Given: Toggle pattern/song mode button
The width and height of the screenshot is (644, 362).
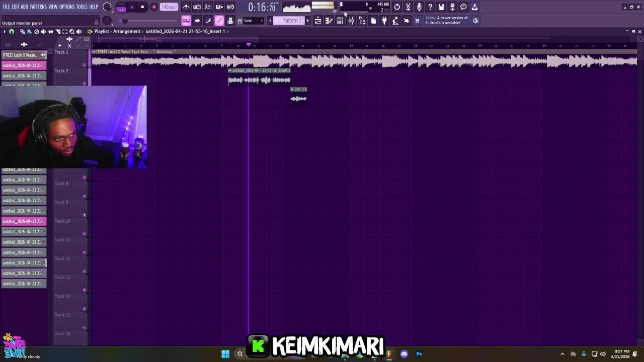Looking at the screenshot, I should [x=121, y=7].
